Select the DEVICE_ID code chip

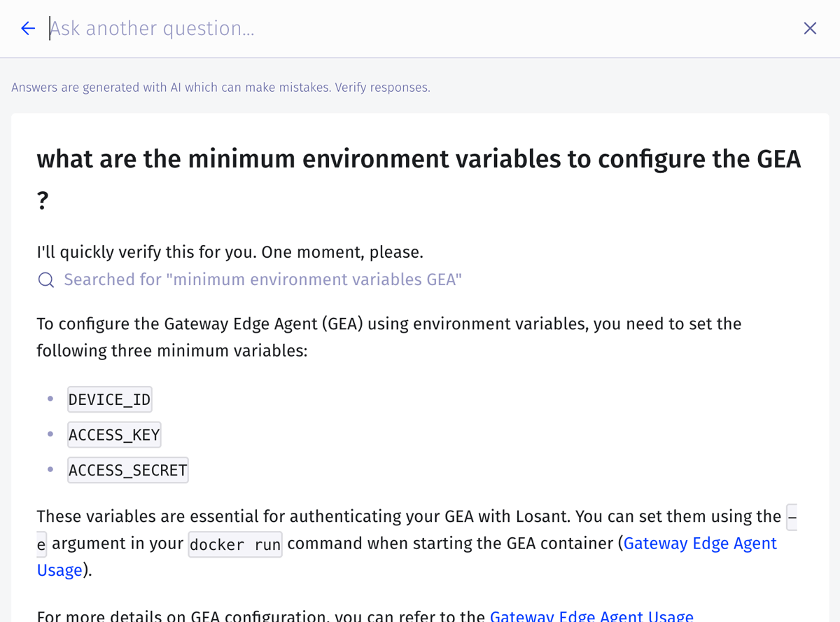tap(109, 399)
